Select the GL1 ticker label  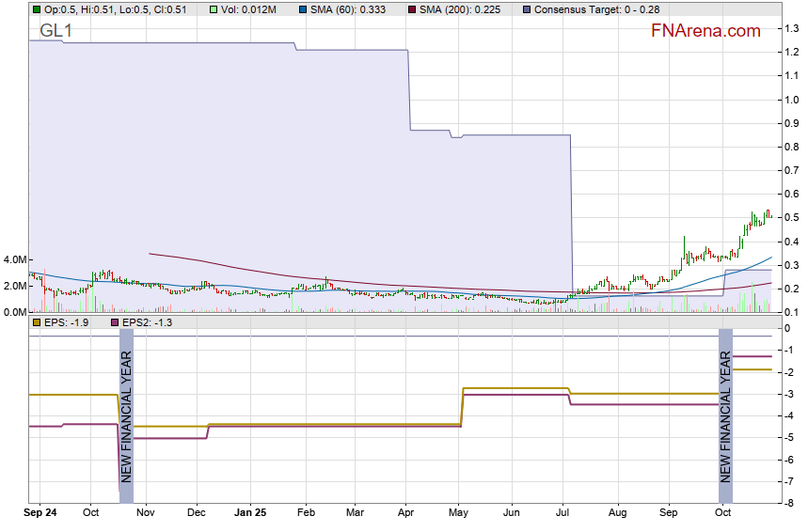(55, 31)
